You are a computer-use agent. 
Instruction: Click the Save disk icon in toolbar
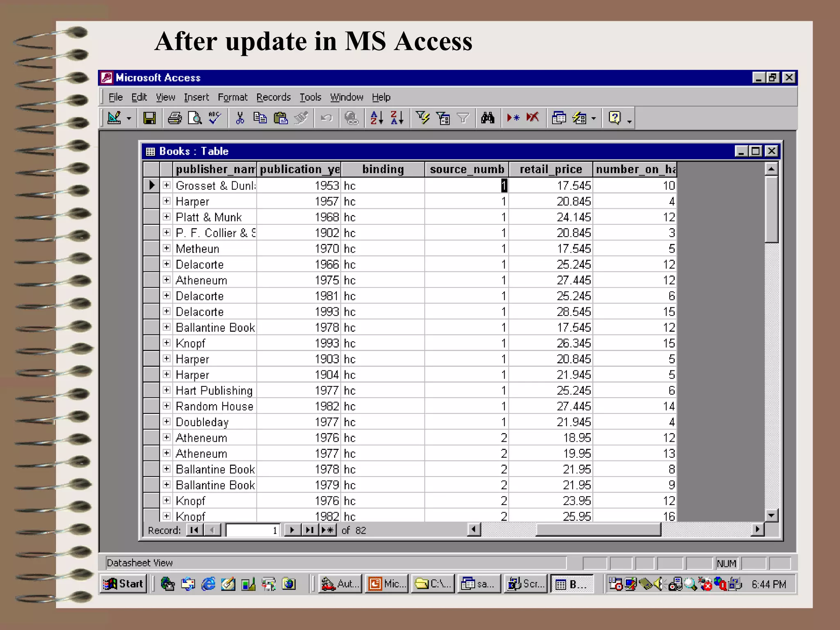click(x=149, y=119)
